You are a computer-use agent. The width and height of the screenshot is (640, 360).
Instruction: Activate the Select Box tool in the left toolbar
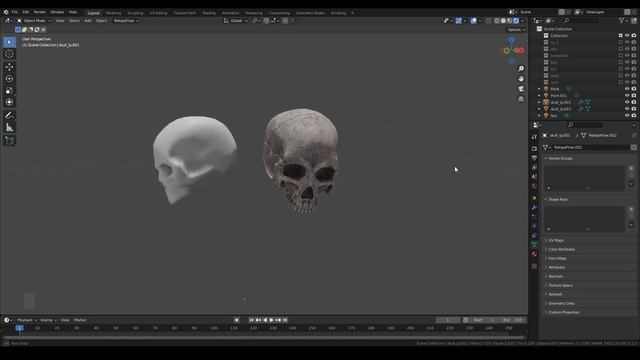(9, 42)
